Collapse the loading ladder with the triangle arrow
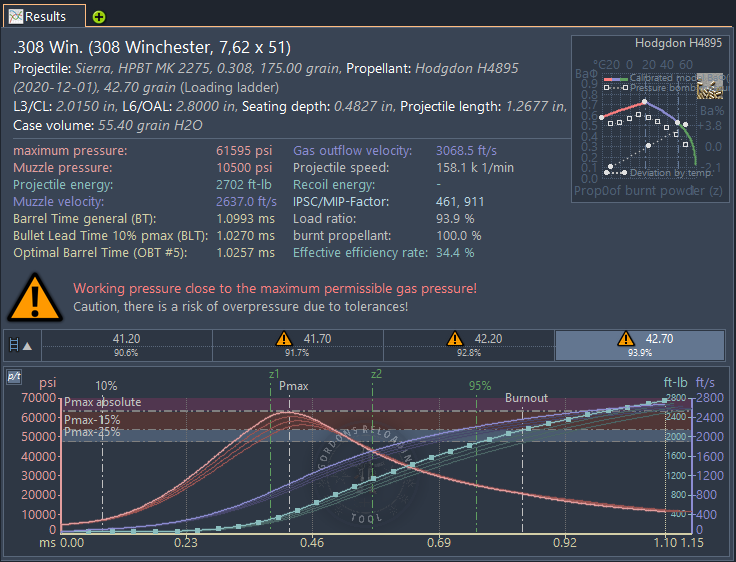 coord(26,346)
